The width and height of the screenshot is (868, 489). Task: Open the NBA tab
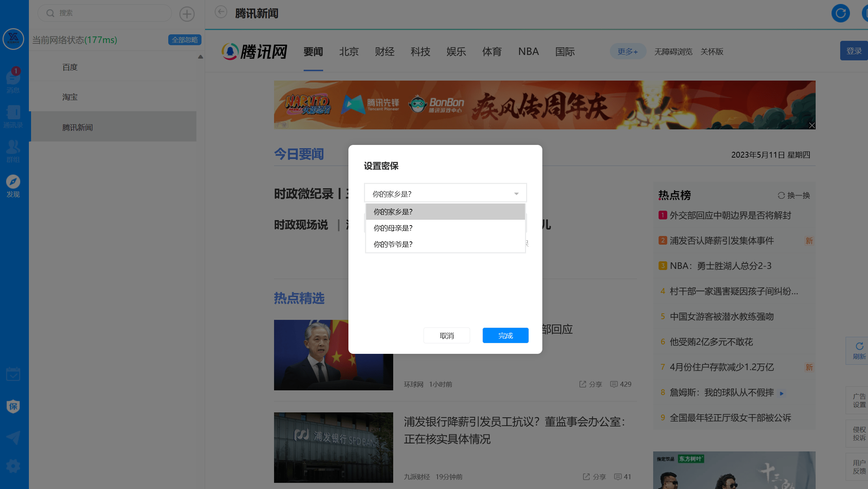click(x=529, y=52)
